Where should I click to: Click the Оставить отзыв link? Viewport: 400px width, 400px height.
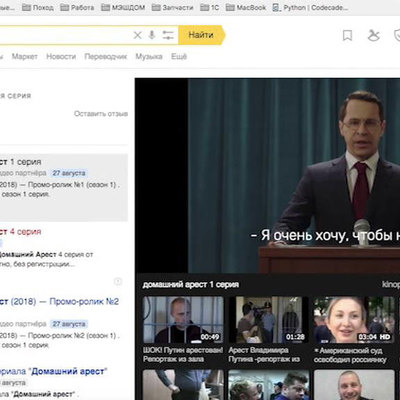coord(101,114)
